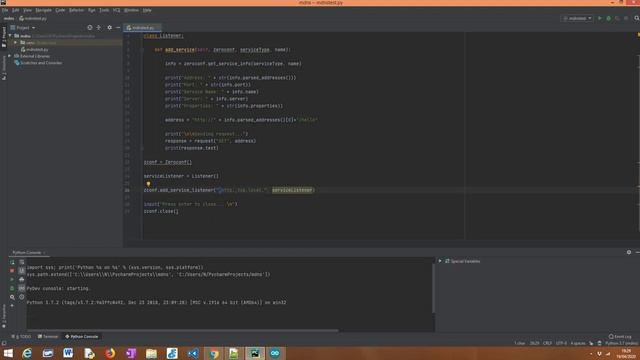Click the Stop icon in main toolbar

pos(626,18)
